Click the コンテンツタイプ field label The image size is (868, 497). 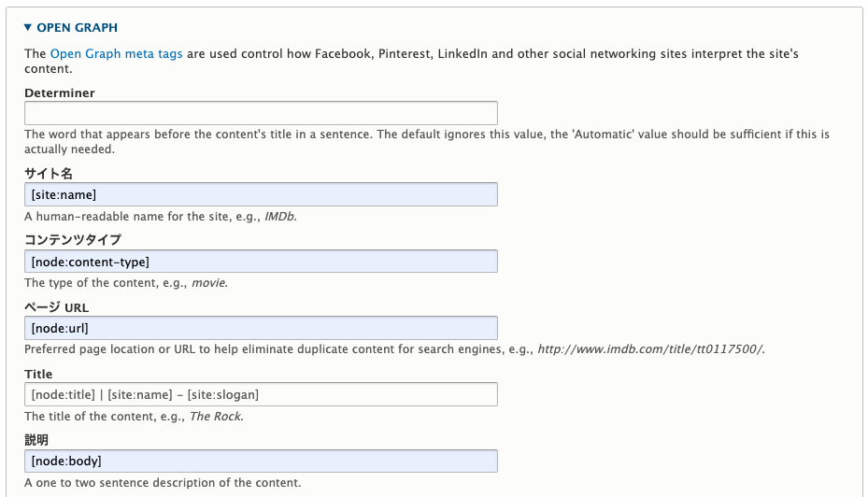pyautogui.click(x=73, y=240)
